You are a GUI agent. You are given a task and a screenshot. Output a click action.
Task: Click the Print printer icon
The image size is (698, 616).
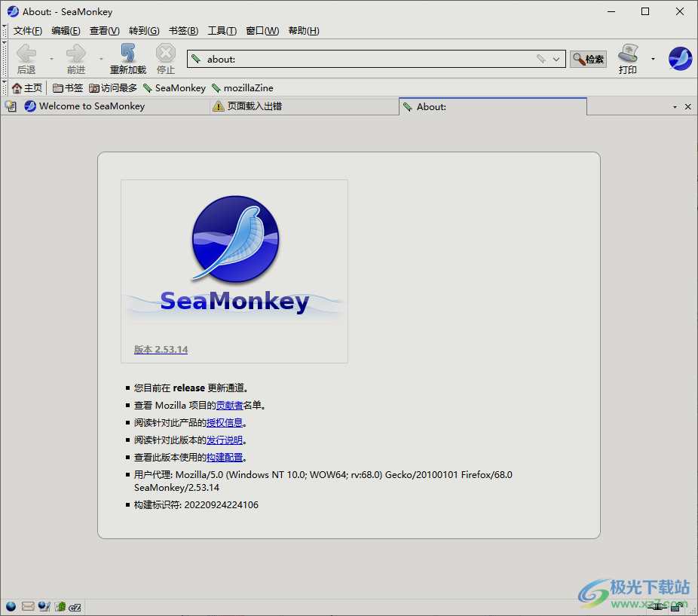click(x=628, y=54)
